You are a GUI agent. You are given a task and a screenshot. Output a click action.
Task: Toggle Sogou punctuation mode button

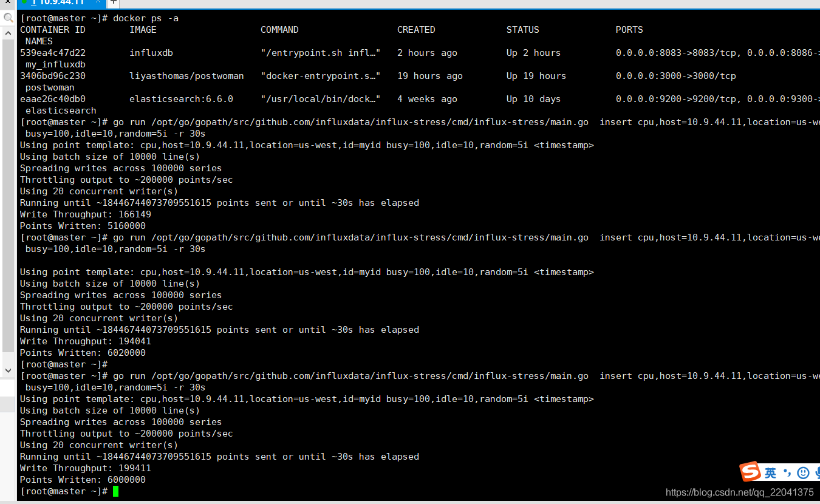(x=787, y=472)
